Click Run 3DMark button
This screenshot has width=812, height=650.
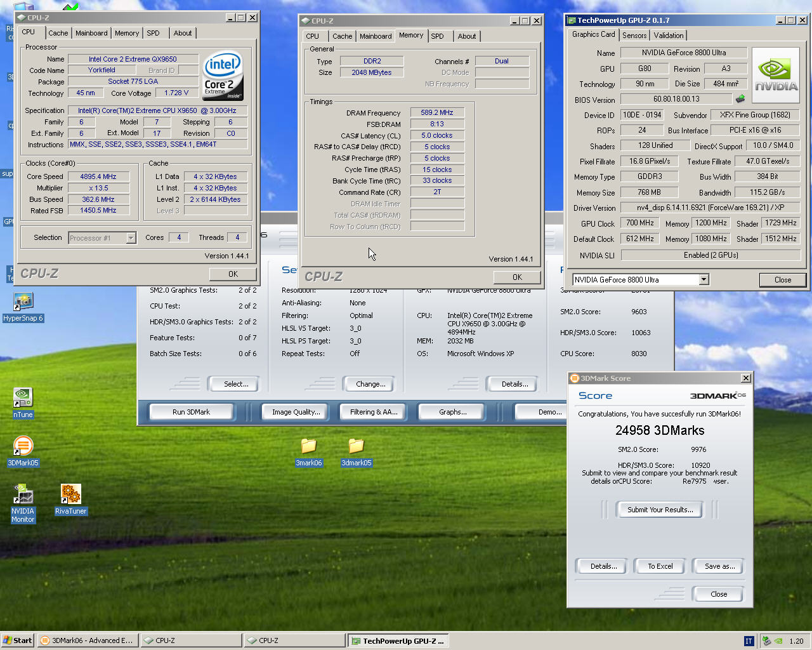pyautogui.click(x=191, y=412)
